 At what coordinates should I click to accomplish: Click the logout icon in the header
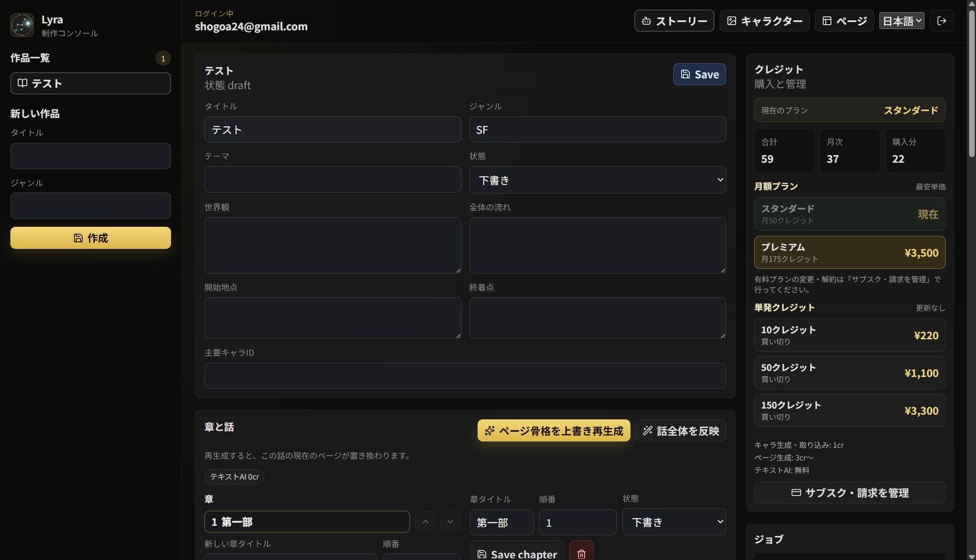pos(941,21)
